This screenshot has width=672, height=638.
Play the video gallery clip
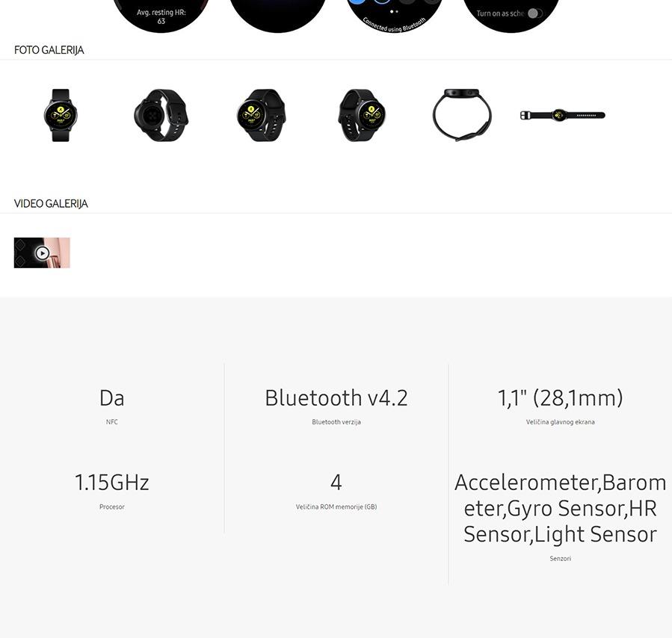click(x=42, y=253)
